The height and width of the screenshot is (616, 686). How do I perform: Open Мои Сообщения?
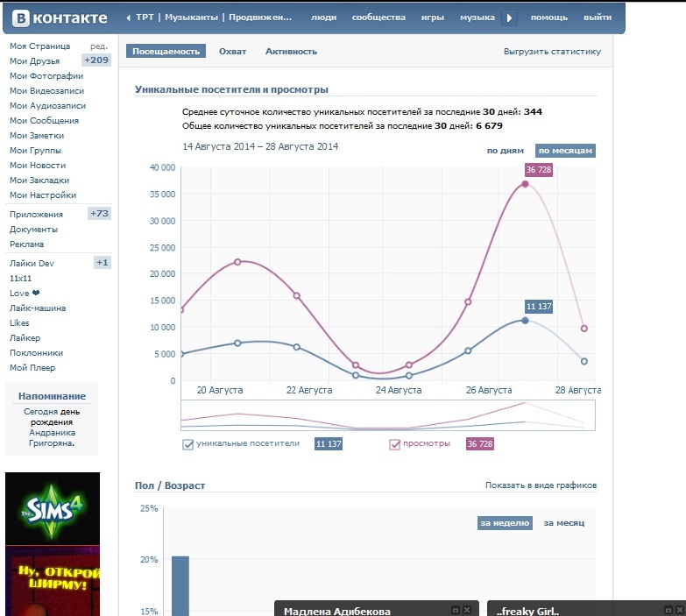(x=44, y=120)
